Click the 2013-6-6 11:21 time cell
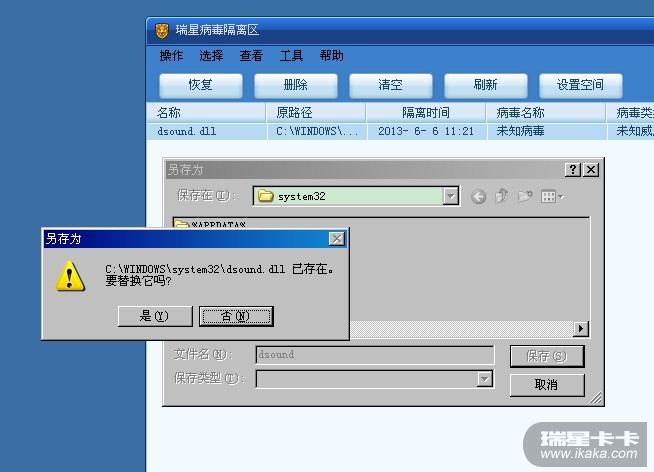Image resolution: width=654 pixels, height=472 pixels. point(426,131)
